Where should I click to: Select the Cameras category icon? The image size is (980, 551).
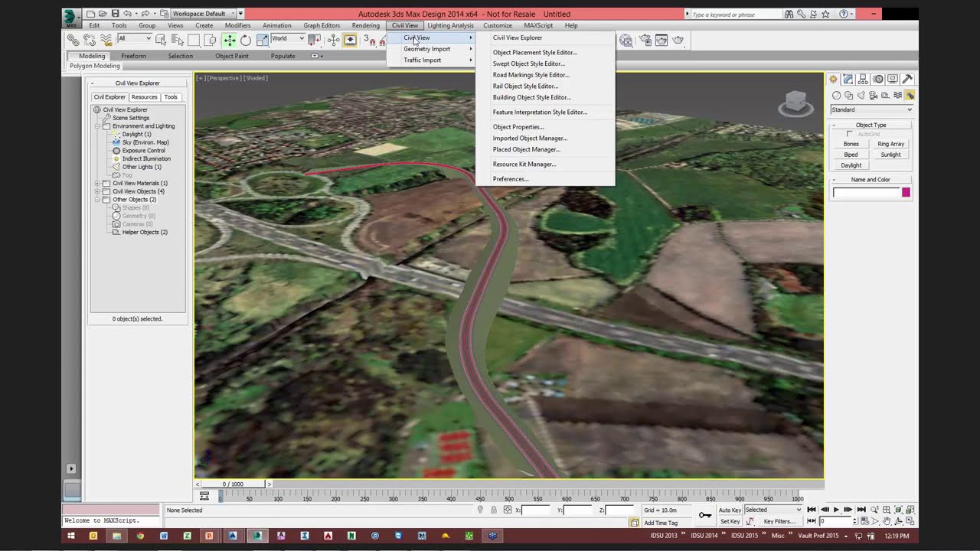click(873, 96)
